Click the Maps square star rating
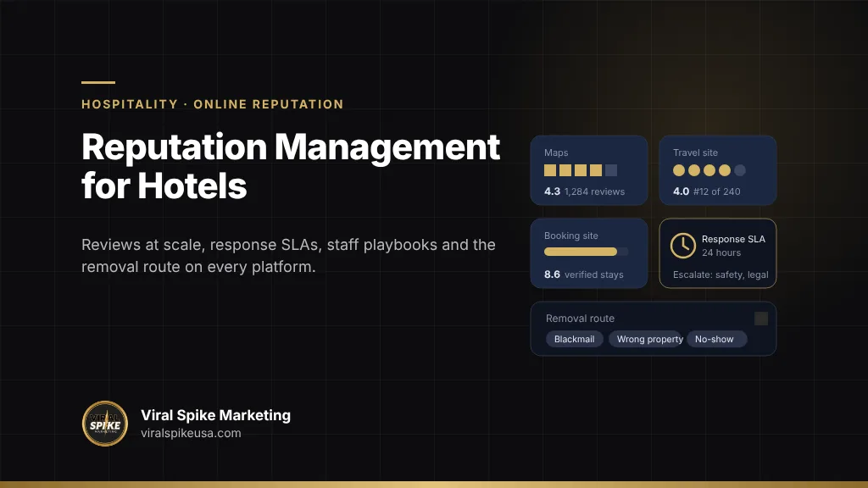 581,170
